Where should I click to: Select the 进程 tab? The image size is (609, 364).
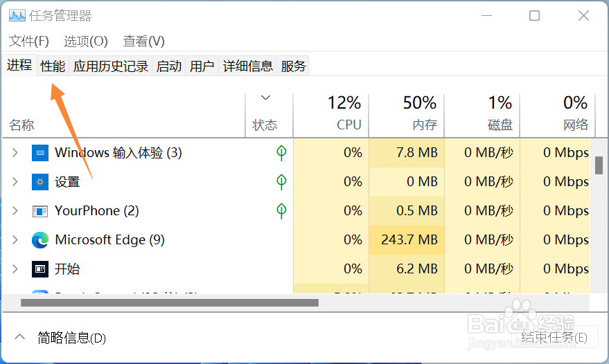tap(19, 65)
